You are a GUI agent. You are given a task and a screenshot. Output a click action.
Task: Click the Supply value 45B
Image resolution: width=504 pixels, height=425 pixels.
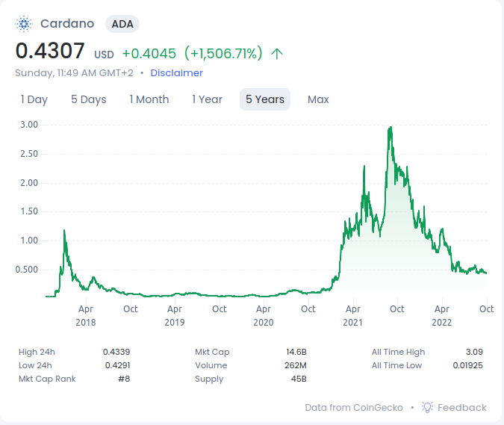click(299, 379)
